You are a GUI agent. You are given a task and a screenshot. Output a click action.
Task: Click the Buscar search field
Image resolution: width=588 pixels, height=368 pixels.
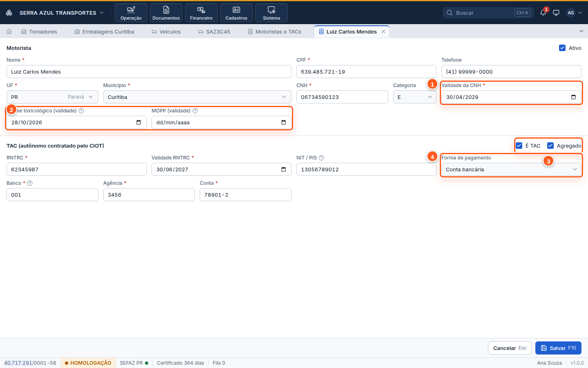pyautogui.click(x=488, y=13)
